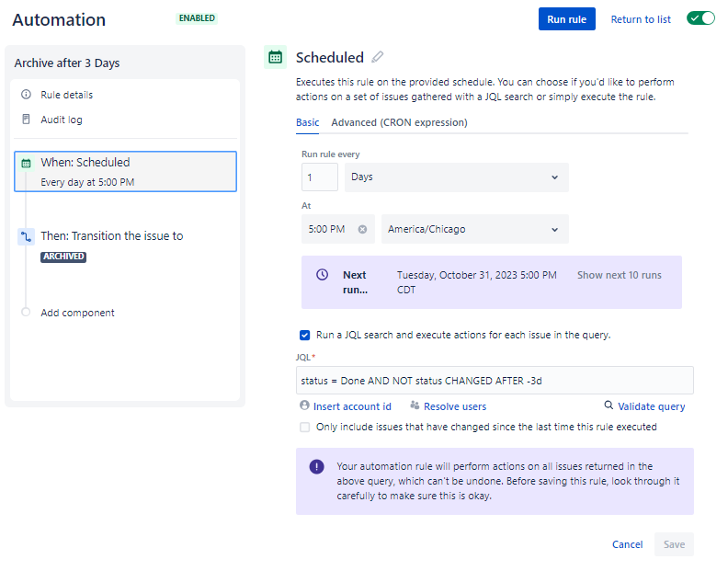728x571 pixels.
Task: Click the transition branch icon in rule flow
Action: [26, 237]
